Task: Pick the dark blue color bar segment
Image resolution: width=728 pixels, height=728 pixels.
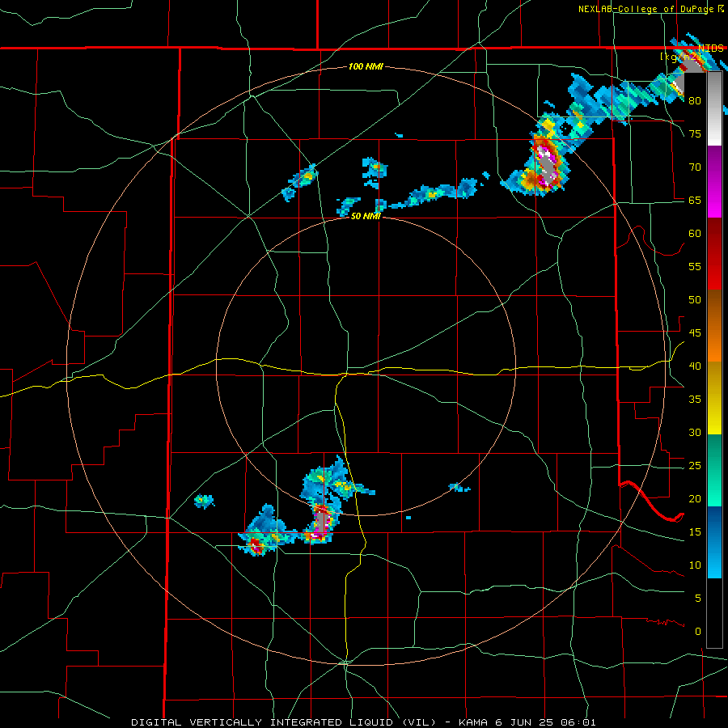Action: click(x=714, y=525)
